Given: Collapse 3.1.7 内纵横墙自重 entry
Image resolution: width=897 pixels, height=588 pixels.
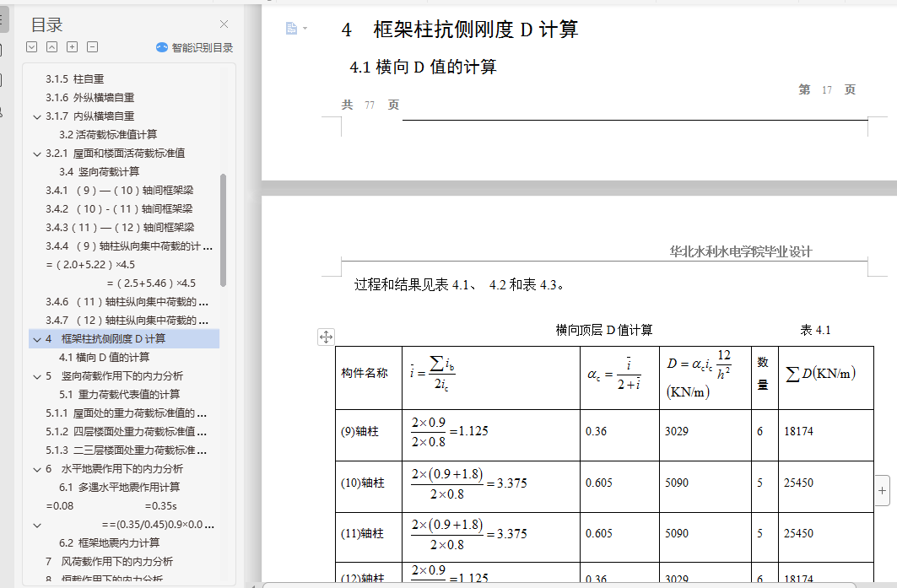Looking at the screenshot, I should click(x=37, y=116).
